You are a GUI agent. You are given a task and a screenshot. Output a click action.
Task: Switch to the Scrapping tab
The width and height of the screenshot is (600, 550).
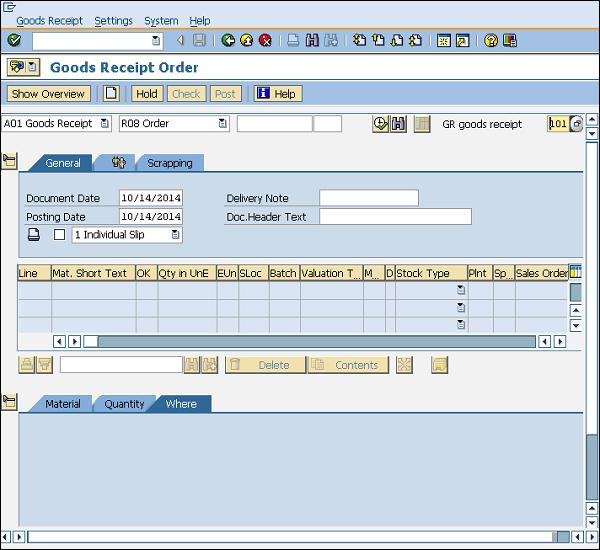tap(169, 163)
